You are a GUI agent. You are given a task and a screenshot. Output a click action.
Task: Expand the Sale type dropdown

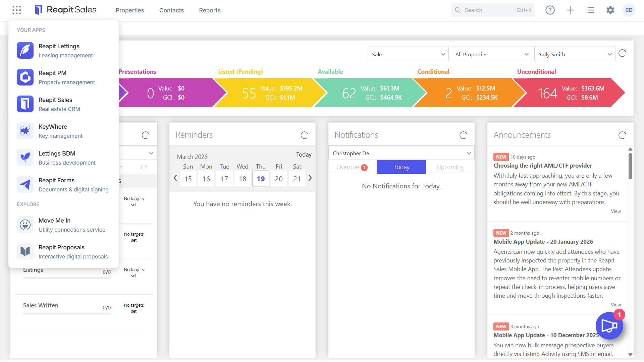[408, 54]
